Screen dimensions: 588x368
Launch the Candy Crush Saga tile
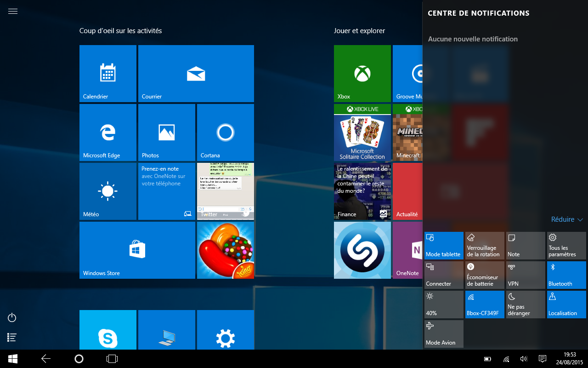tap(226, 250)
